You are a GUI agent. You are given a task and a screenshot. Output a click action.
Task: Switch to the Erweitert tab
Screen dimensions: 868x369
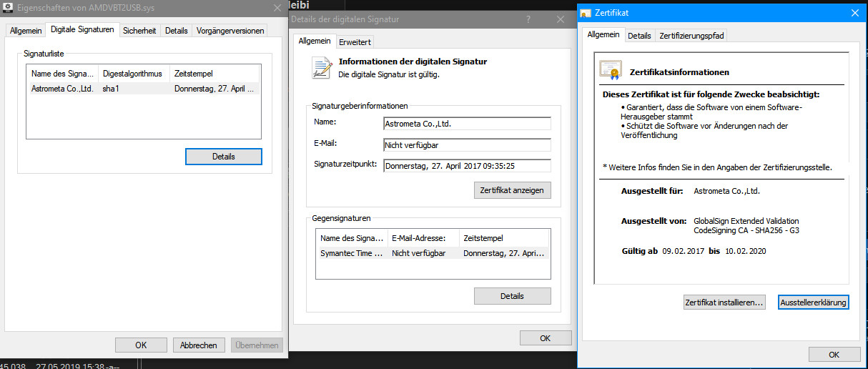click(355, 41)
